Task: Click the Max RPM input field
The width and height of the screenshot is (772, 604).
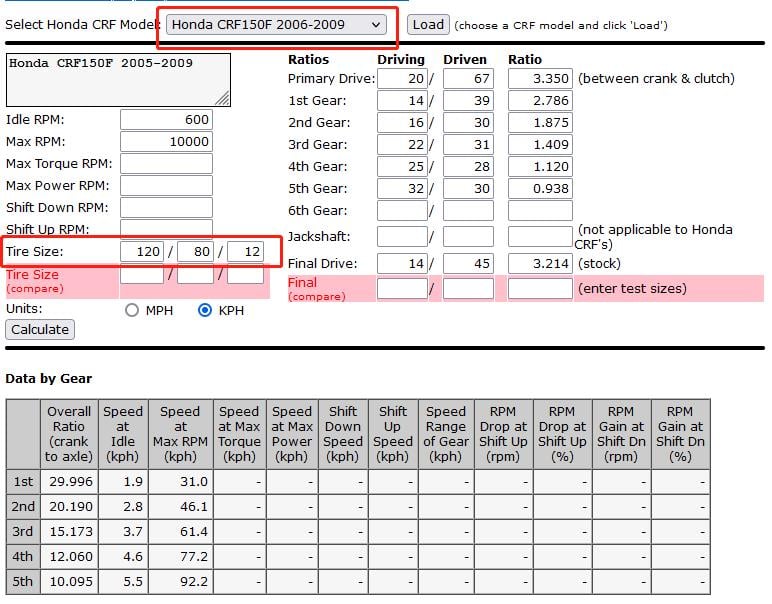Action: coord(166,142)
